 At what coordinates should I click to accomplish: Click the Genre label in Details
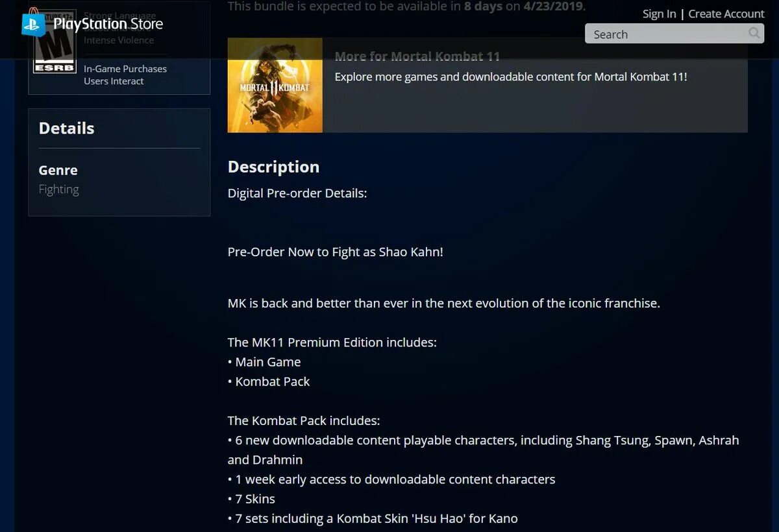point(58,170)
